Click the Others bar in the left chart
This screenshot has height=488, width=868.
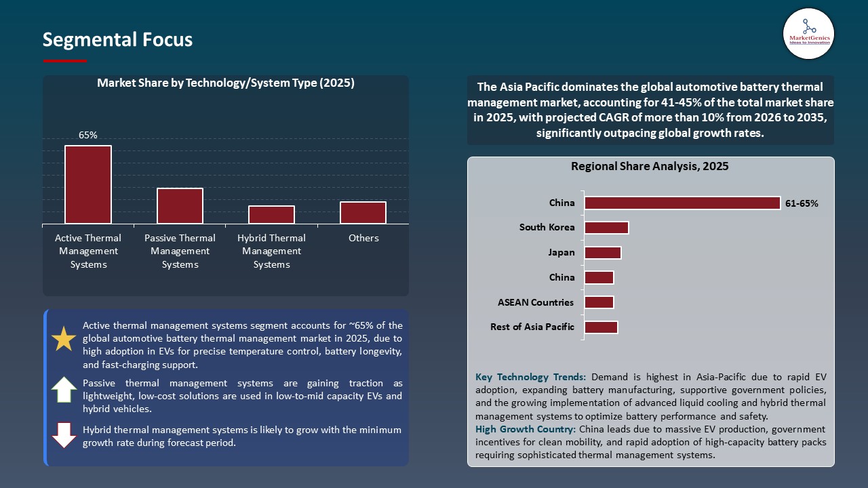click(363, 211)
